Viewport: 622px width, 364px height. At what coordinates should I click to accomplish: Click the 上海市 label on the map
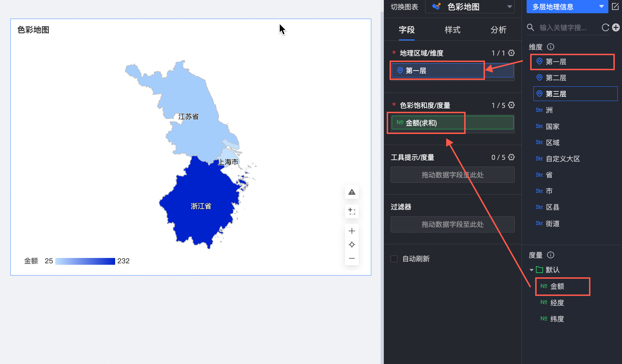[228, 162]
